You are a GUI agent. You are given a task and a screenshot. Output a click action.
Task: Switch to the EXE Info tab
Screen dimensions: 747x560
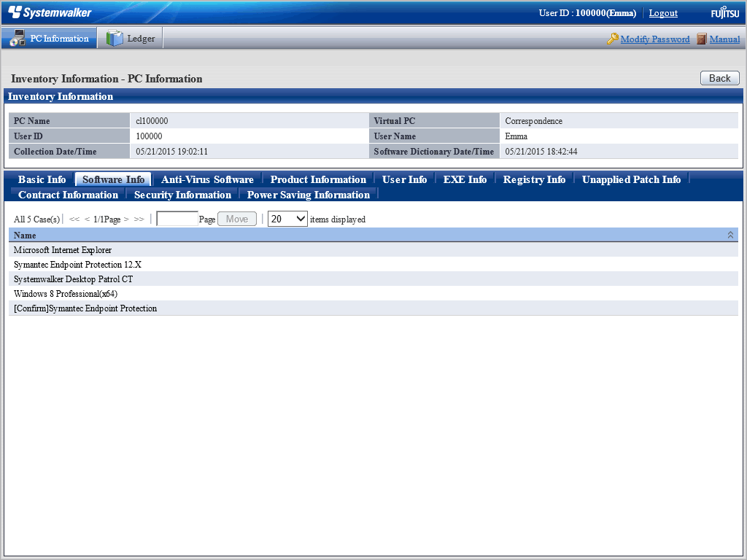pyautogui.click(x=465, y=179)
